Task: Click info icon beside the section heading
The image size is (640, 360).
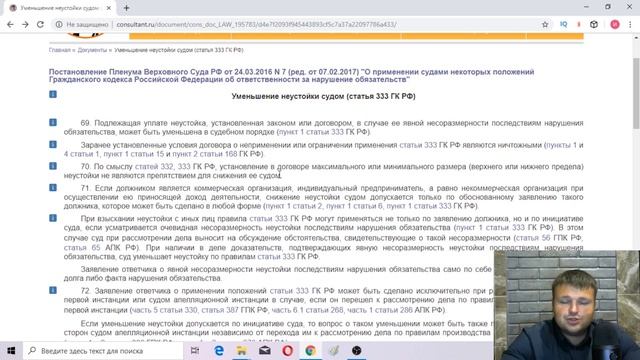Action: (53, 94)
